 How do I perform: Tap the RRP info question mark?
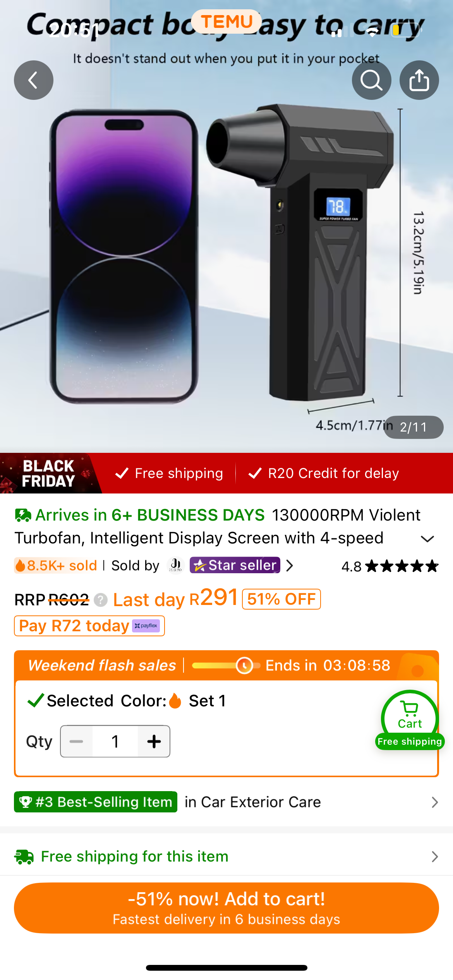101,600
